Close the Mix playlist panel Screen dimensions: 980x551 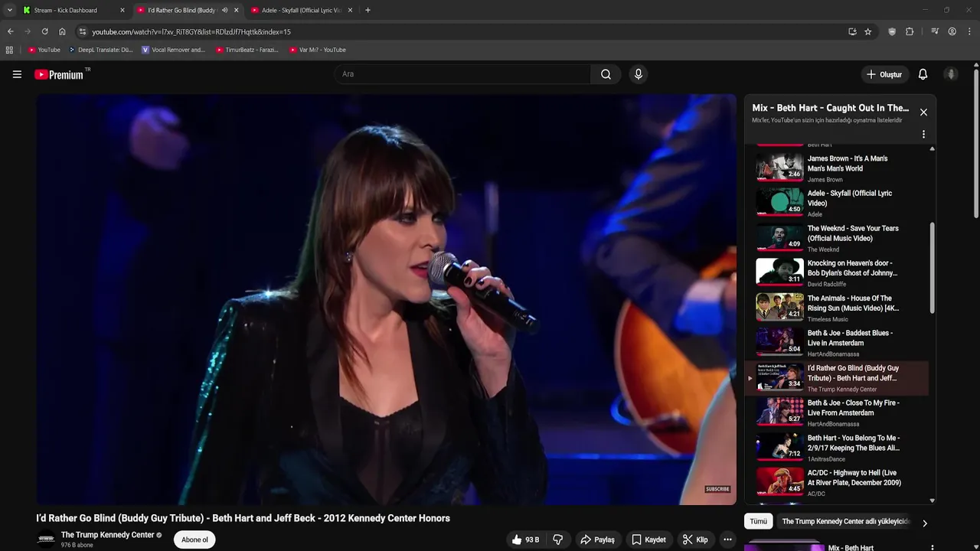tap(923, 112)
